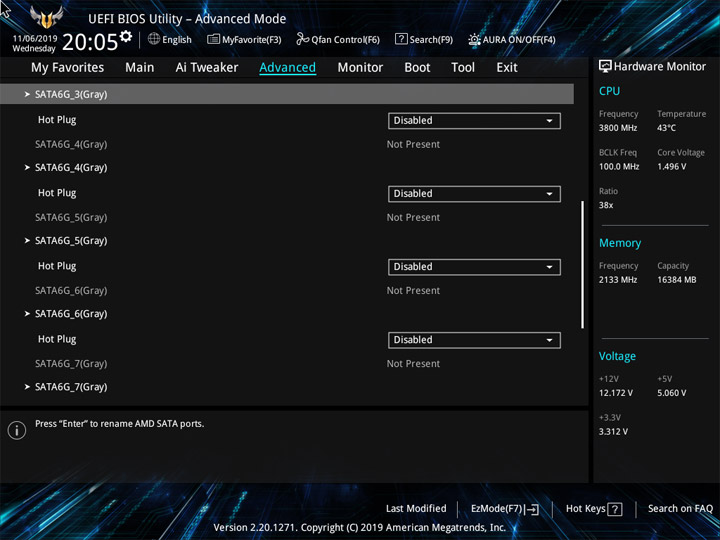Click the CPU section heading

click(609, 91)
